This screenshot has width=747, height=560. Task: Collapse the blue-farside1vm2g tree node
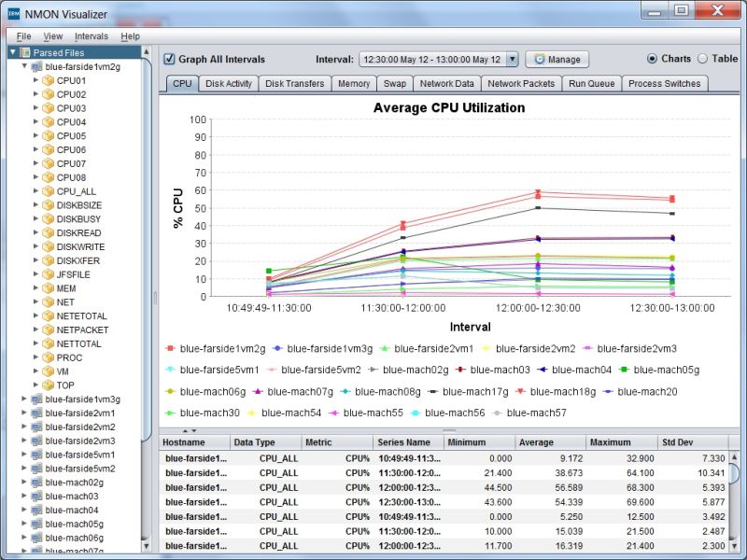click(x=24, y=66)
